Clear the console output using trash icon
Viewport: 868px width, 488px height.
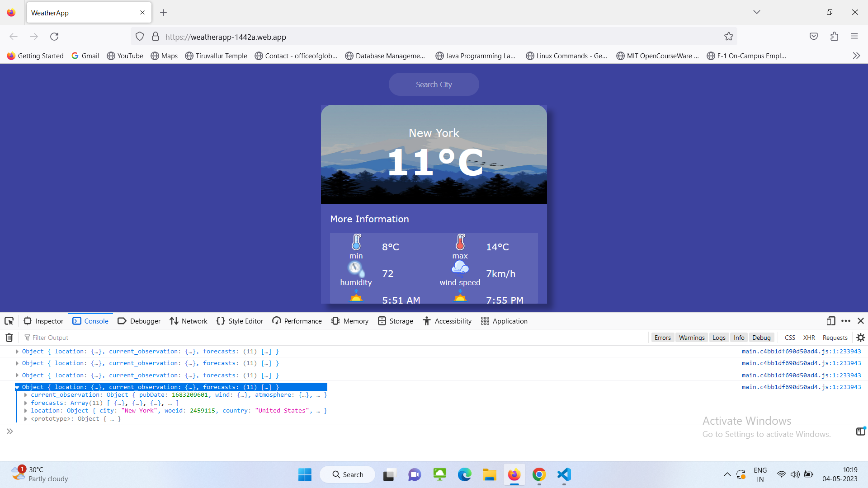[8, 337]
